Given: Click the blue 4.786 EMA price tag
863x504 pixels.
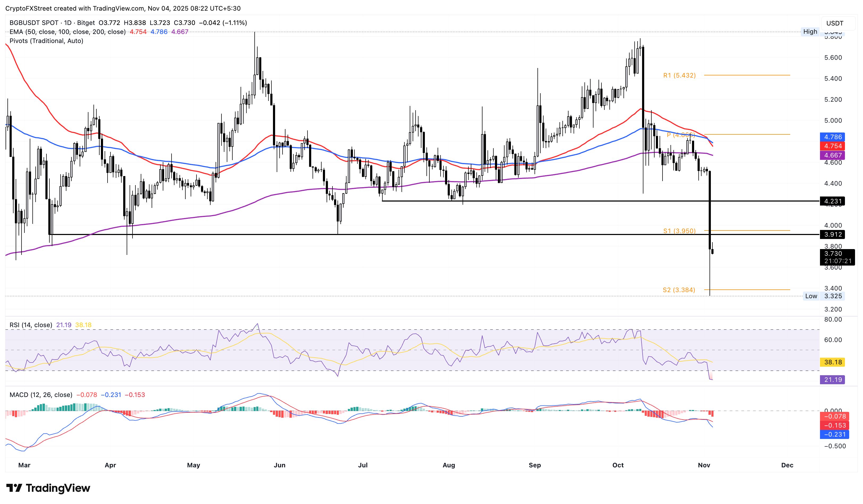Looking at the screenshot, I should pos(832,137).
